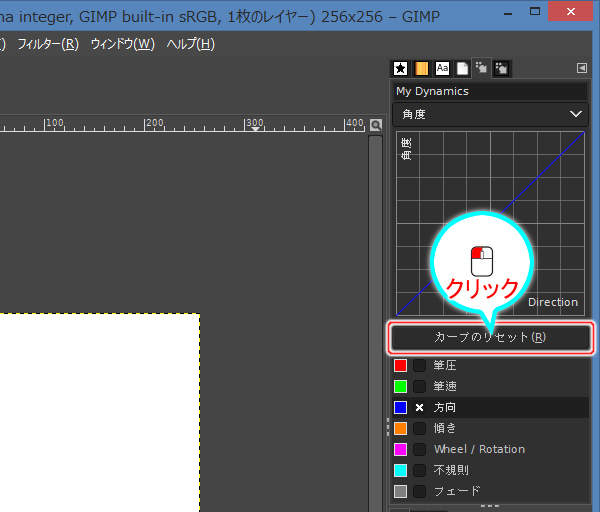Open the Dynamics Editor tab icon
The height and width of the screenshot is (512, 600).
[501, 68]
